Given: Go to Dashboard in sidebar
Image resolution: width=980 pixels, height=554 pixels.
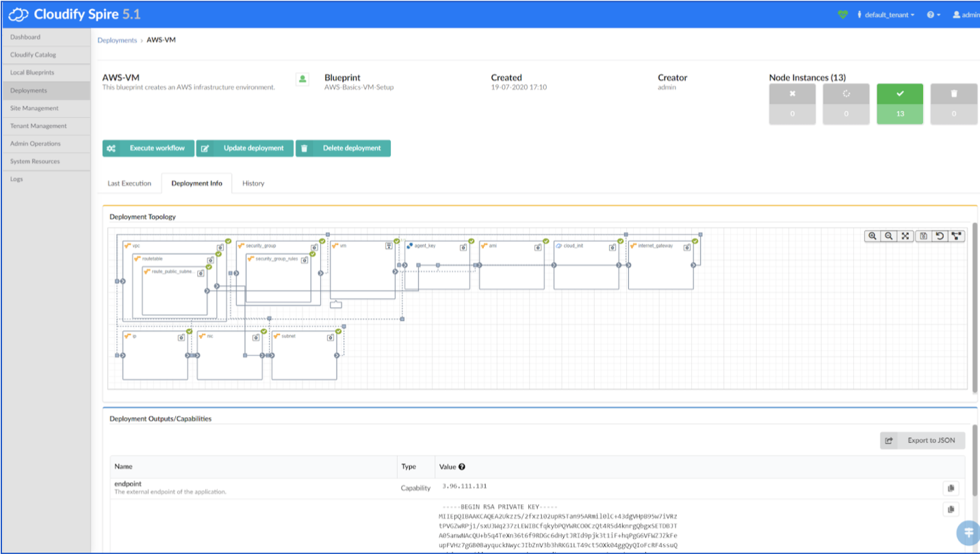Looking at the screenshot, I should (46, 37).
